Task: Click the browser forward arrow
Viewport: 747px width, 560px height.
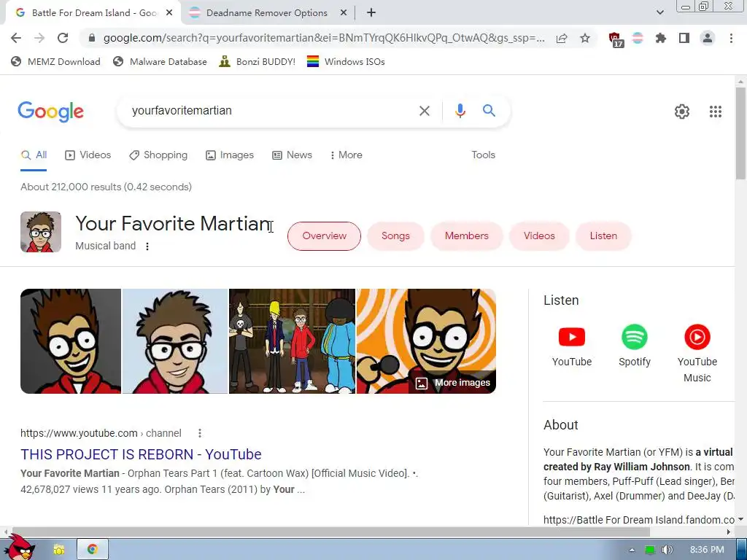Action: 39,38
